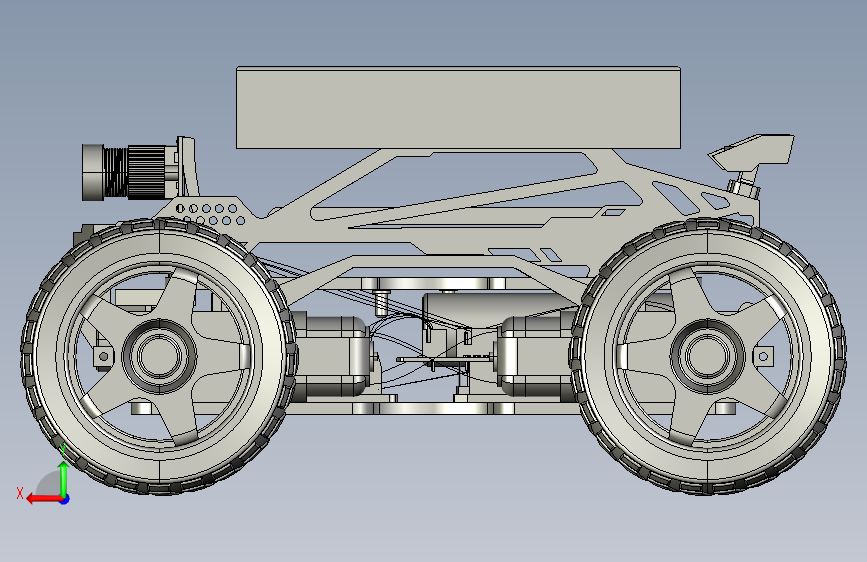Select the large rectangular box on top
Image resolution: width=867 pixels, height=562 pixels.
pyautogui.click(x=458, y=108)
